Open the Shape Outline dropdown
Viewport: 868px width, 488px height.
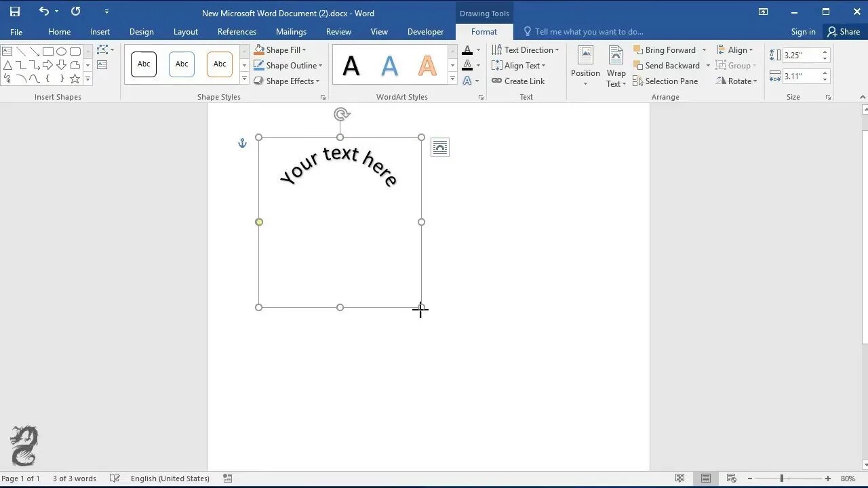(x=288, y=66)
